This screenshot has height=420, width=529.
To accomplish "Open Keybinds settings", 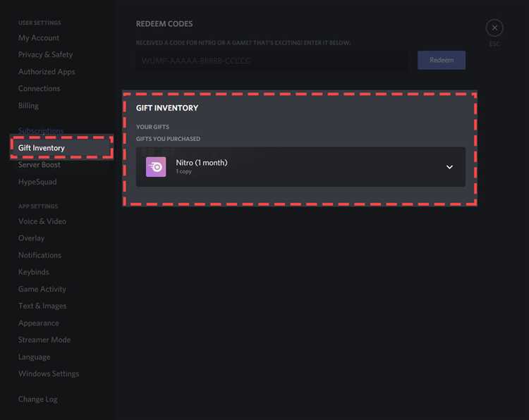I will coord(34,272).
